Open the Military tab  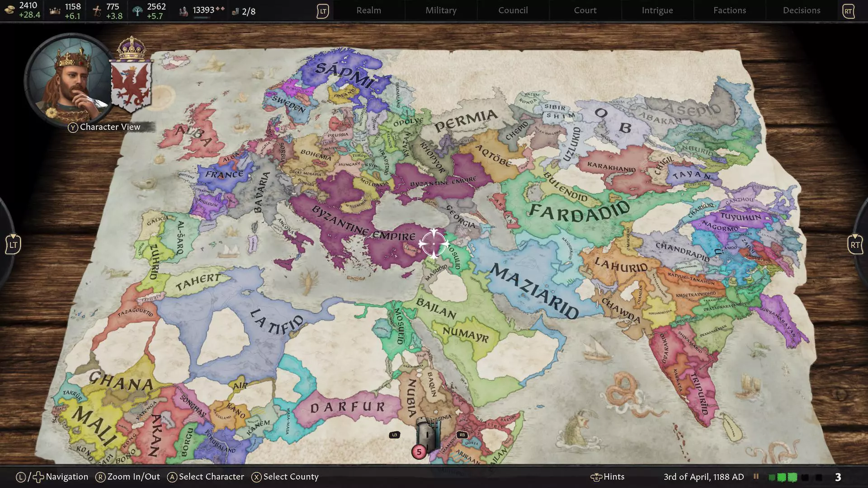click(x=440, y=10)
